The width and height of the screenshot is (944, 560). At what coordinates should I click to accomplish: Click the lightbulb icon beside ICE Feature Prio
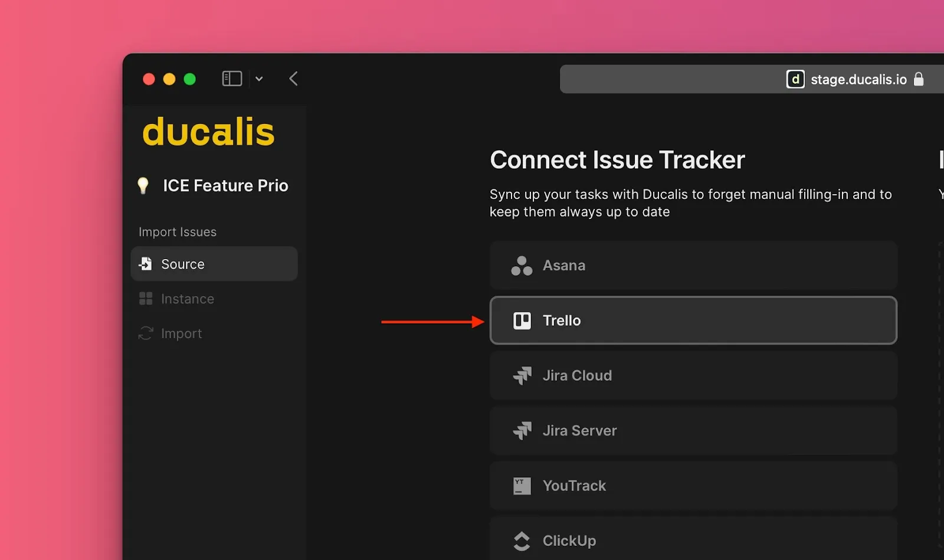point(143,185)
